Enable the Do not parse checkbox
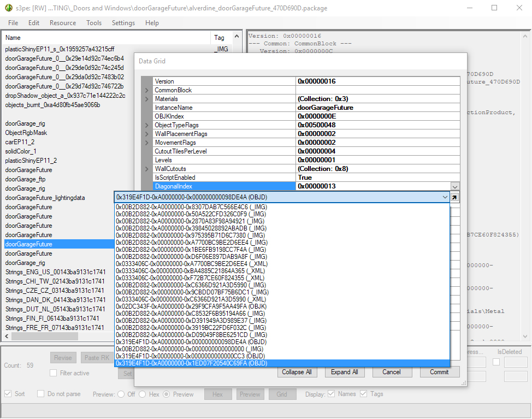This screenshot has height=419, width=532. click(x=41, y=393)
